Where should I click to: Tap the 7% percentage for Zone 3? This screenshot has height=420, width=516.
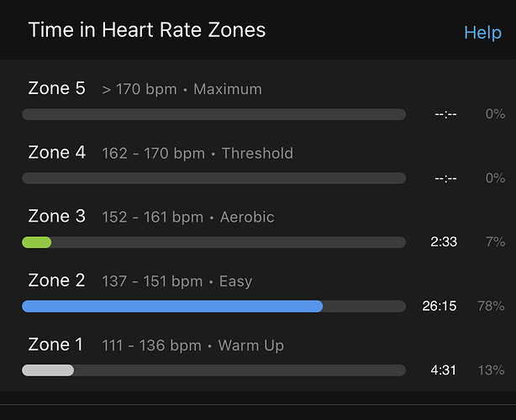pos(495,242)
